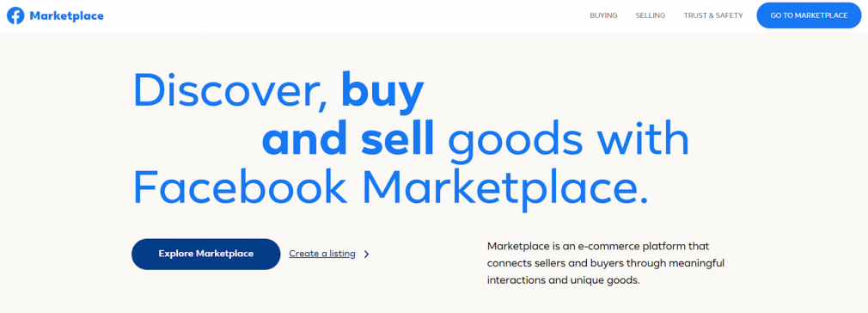Click the GO TO MARKETPLACE button
Image resolution: width=868 pixels, height=313 pixels.
coord(809,15)
